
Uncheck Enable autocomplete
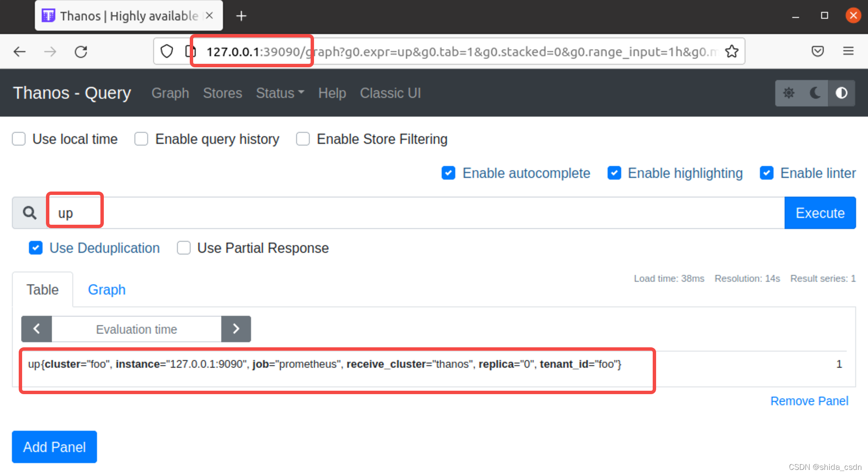448,173
